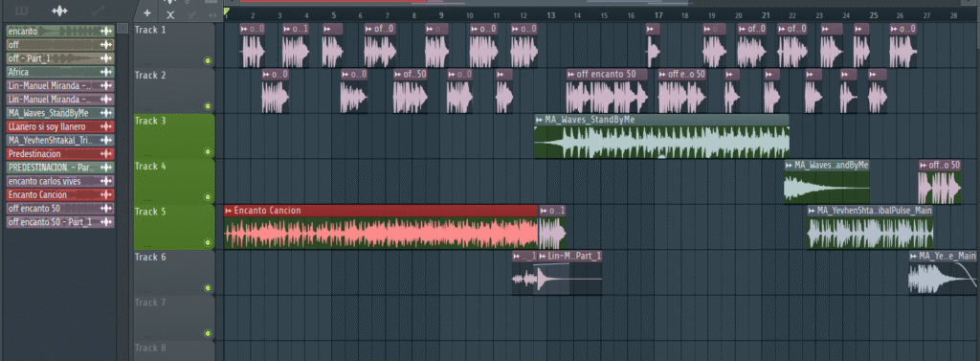Switch picker to patterns piano icon

coord(21,11)
